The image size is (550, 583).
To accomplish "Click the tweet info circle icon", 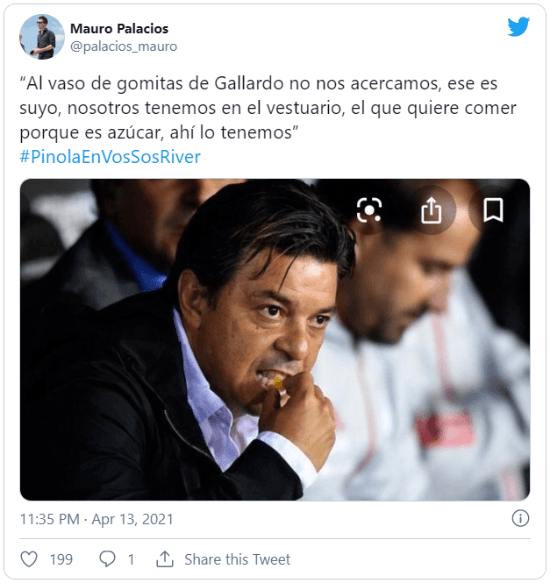I will click(520, 518).
